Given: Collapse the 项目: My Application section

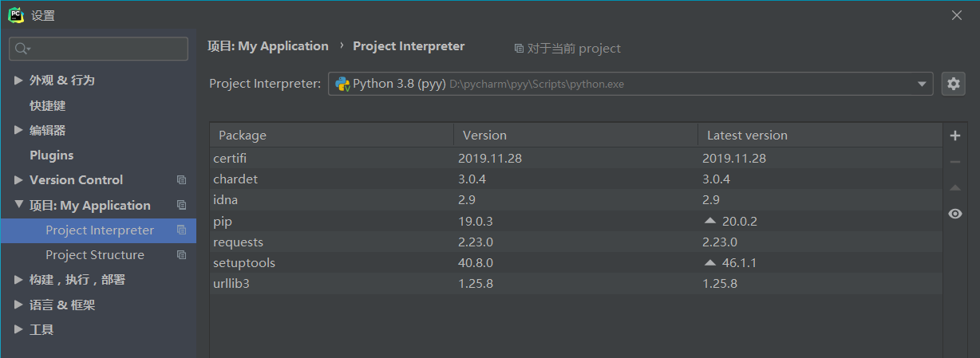Looking at the screenshot, I should [19, 205].
